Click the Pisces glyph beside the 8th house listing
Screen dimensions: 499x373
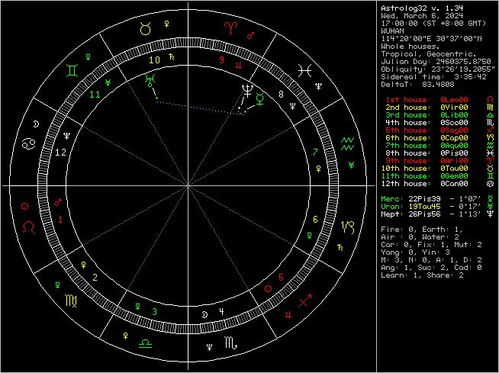point(490,153)
